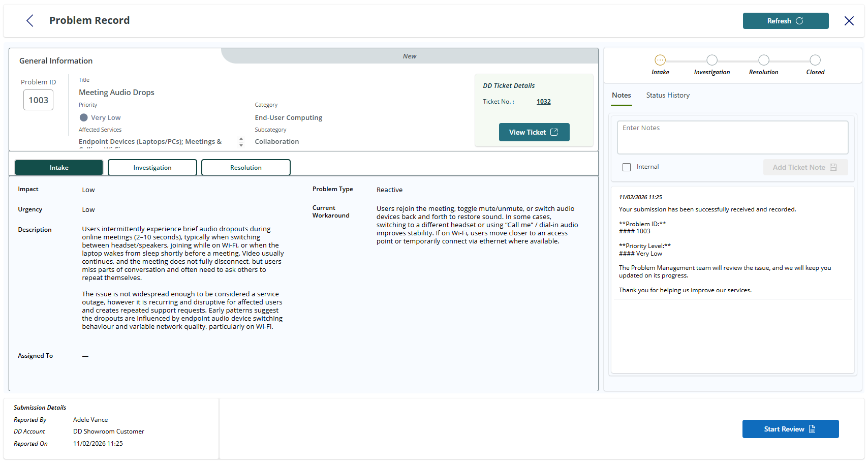The image size is (868, 463).
Task: Click the New status banner
Action: point(410,56)
